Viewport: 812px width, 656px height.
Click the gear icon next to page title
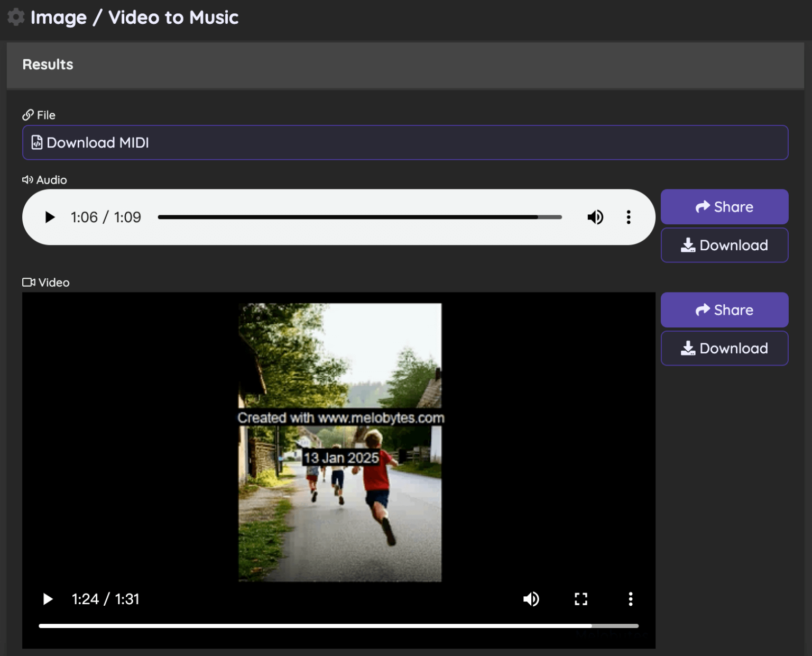click(x=16, y=16)
